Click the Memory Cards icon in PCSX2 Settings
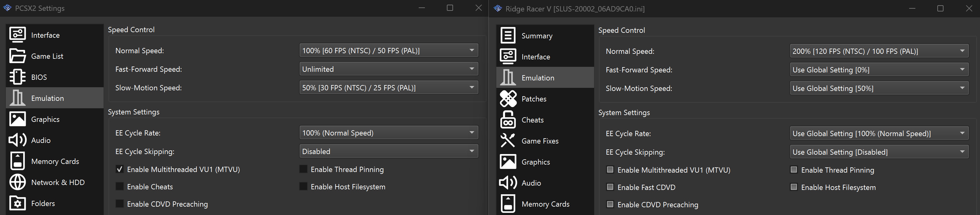 (18, 161)
